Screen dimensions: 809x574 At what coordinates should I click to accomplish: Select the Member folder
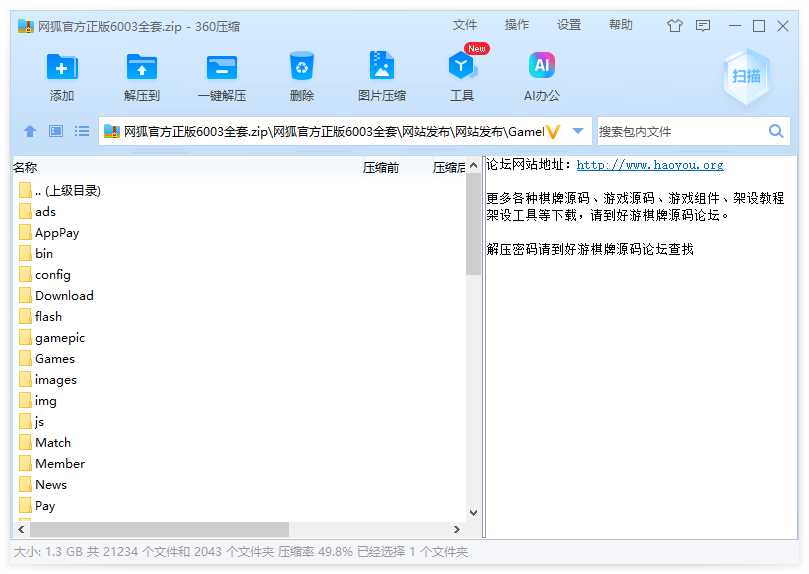point(239,463)
